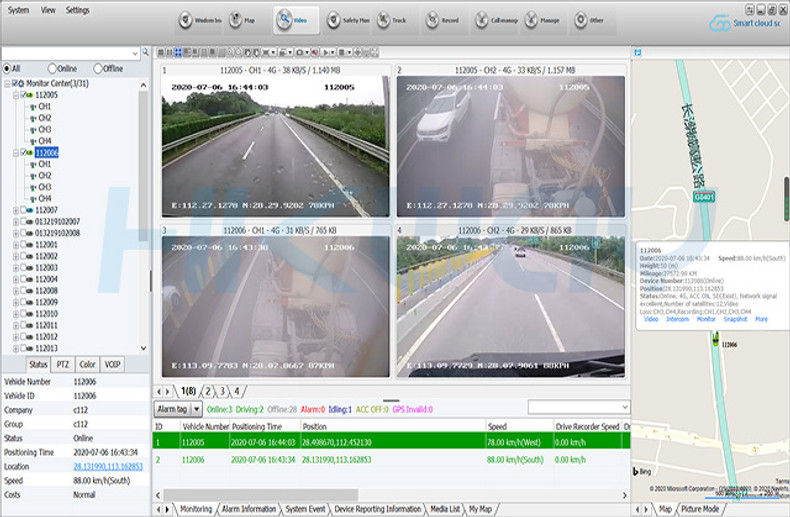Select video window 1 (112005 CH1)
This screenshot has height=517, width=790.
276,147
